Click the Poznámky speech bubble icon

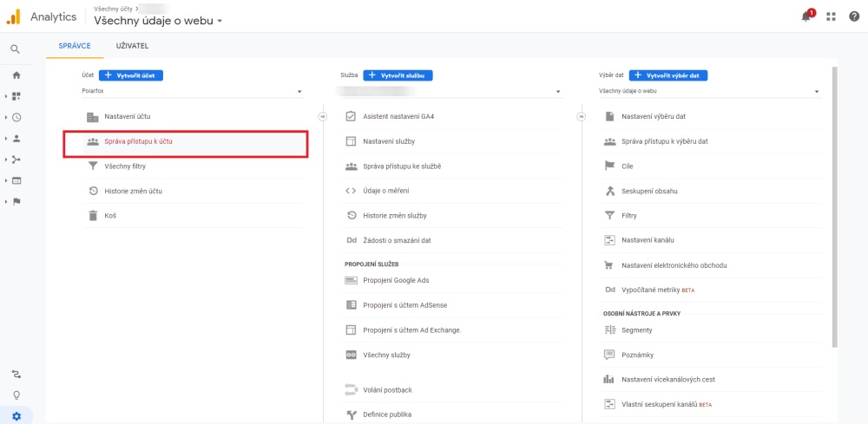(609, 355)
